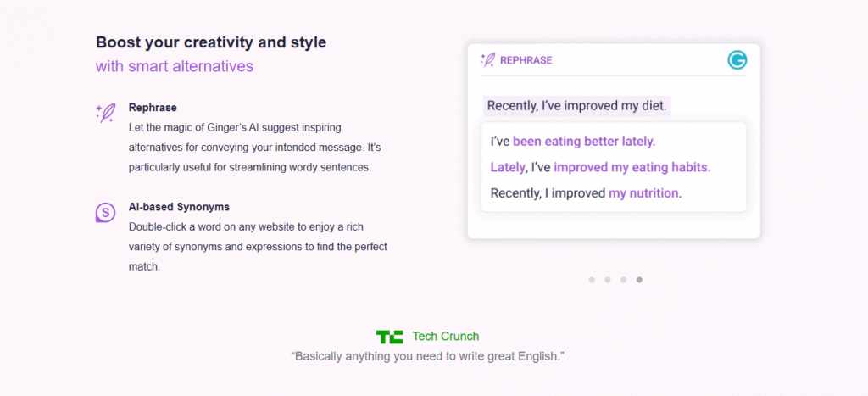
Task: Switch to the second carousel dot
Action: point(608,279)
